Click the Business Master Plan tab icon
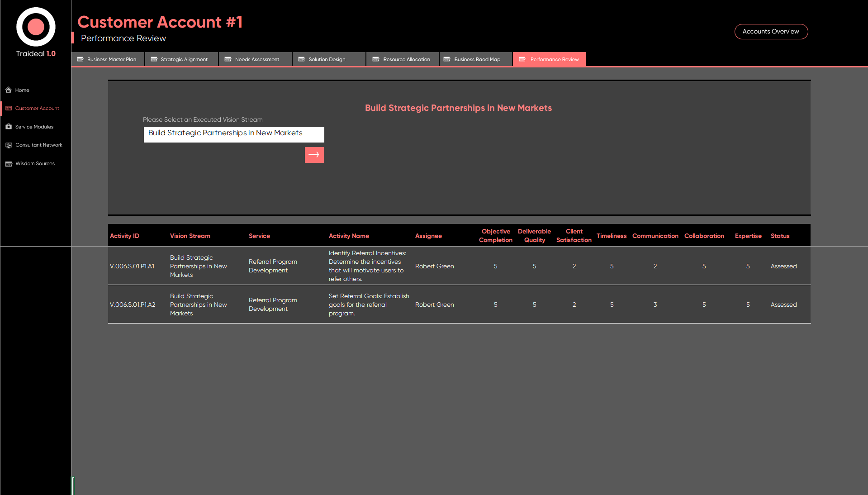 click(81, 59)
